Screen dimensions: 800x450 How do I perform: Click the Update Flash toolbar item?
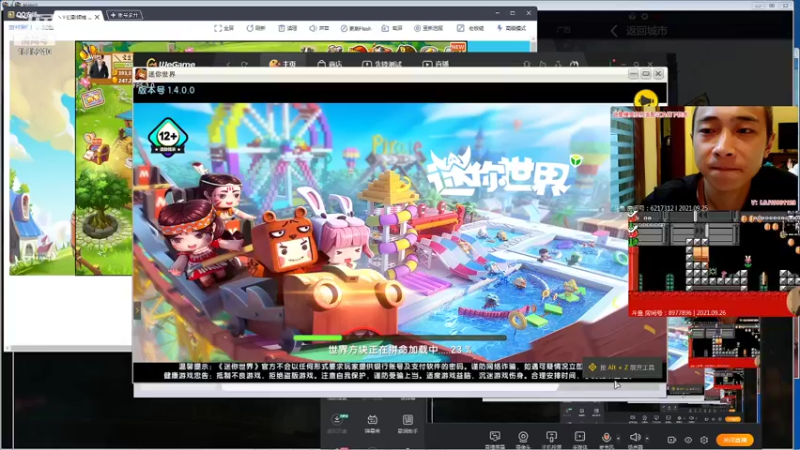pos(356,28)
